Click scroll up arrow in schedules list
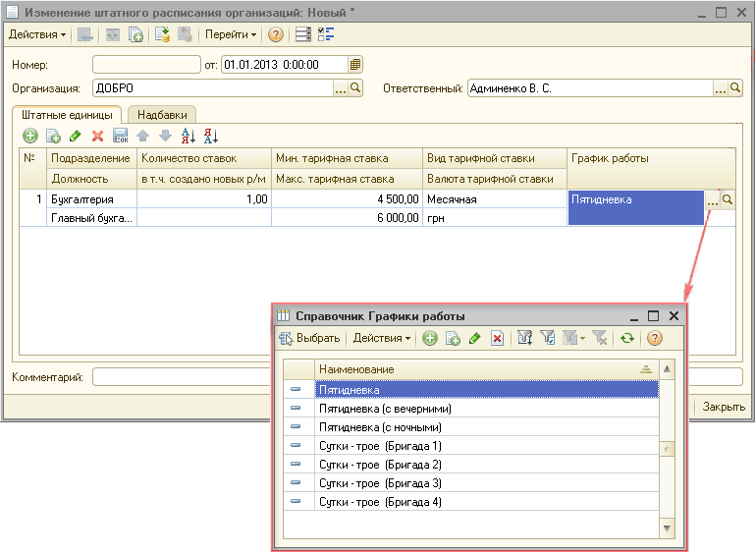This screenshot has width=756, height=555. point(667,369)
